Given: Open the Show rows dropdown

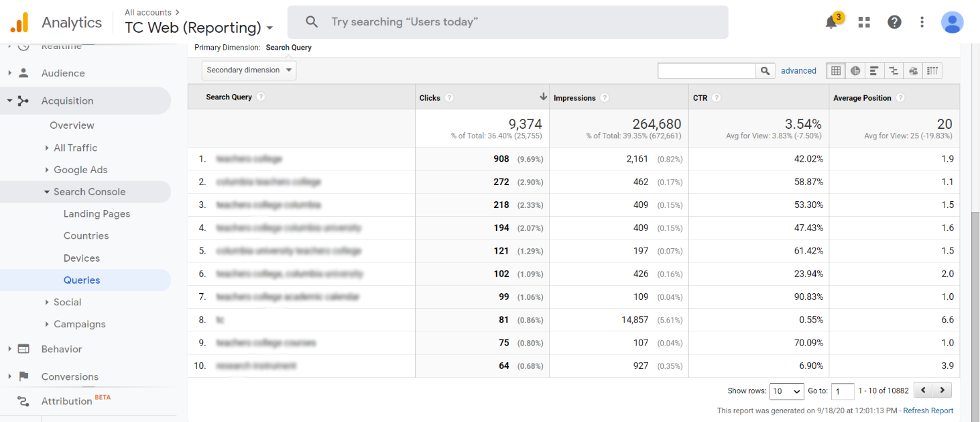Looking at the screenshot, I should pos(787,391).
